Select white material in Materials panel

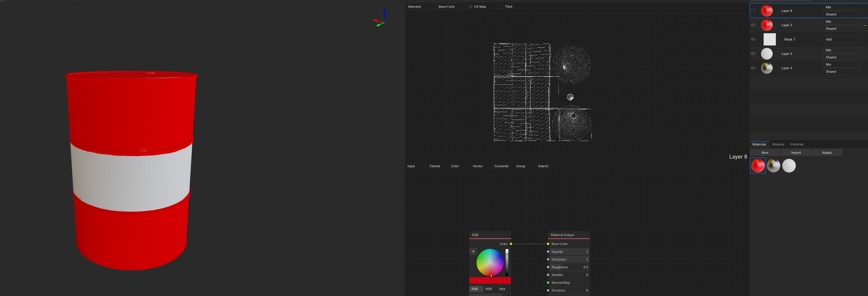pos(789,166)
